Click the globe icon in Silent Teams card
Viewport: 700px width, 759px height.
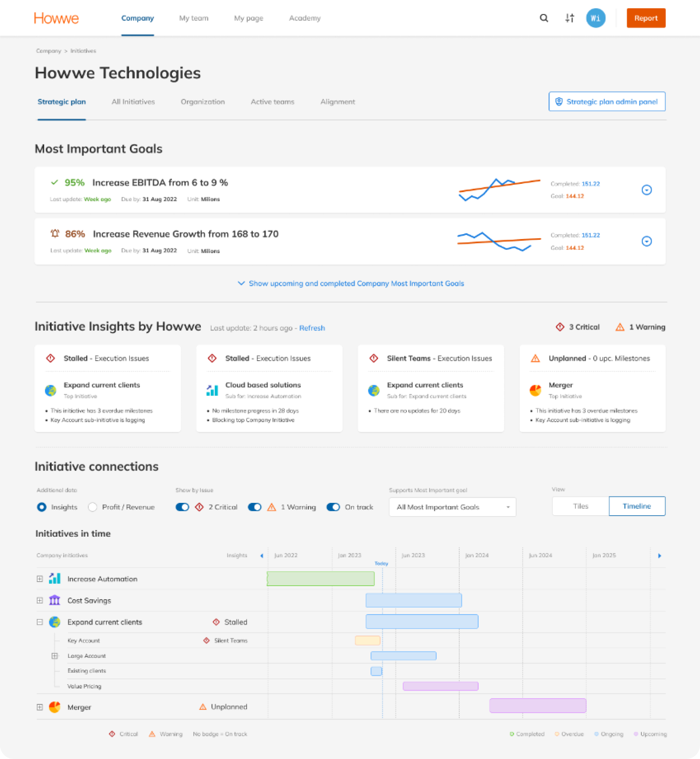point(374,390)
